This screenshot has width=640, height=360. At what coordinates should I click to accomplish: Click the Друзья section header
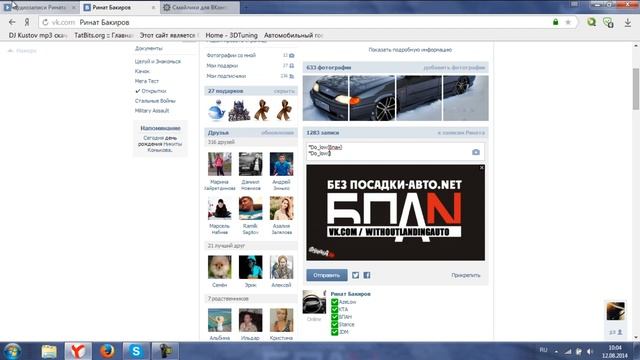(x=251, y=133)
